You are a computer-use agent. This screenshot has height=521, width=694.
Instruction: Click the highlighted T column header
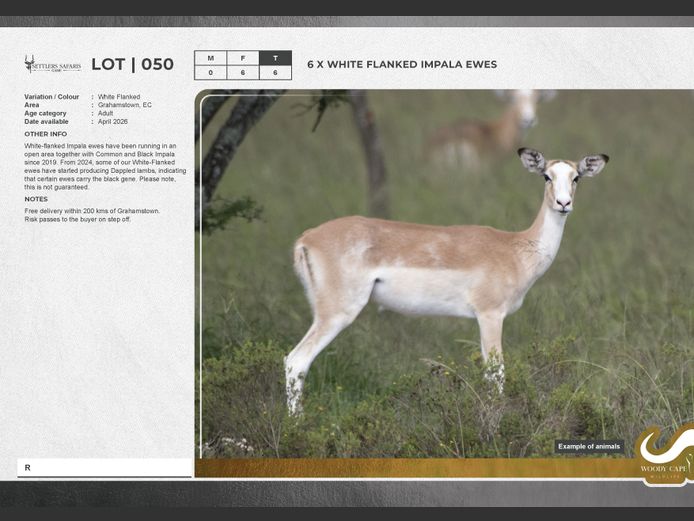[x=275, y=58]
